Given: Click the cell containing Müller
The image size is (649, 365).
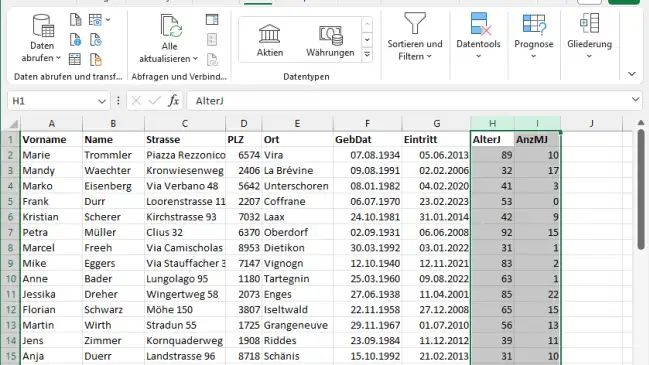Looking at the screenshot, I should click(x=113, y=233).
